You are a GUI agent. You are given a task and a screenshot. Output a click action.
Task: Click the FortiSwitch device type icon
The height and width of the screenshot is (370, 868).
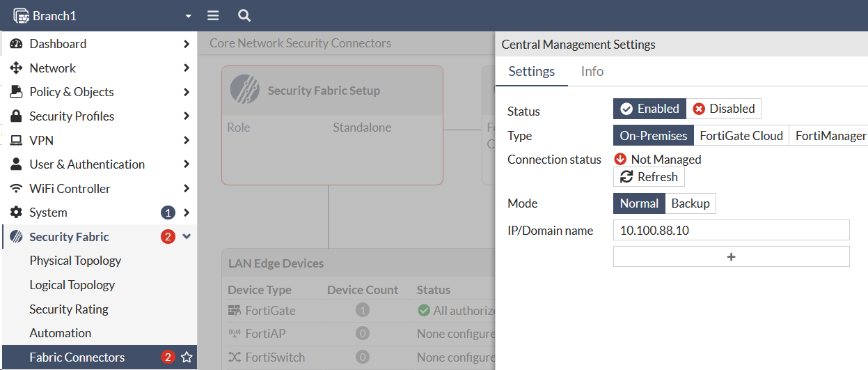235,357
